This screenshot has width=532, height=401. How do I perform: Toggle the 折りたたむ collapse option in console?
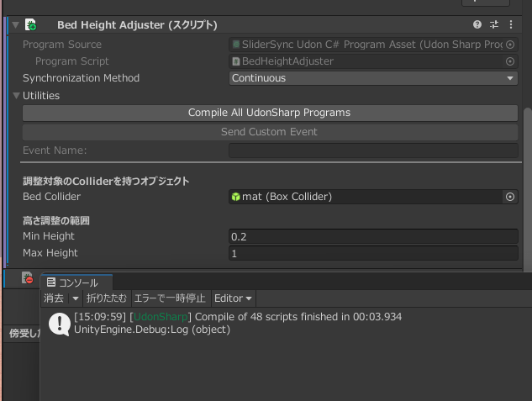(107, 298)
